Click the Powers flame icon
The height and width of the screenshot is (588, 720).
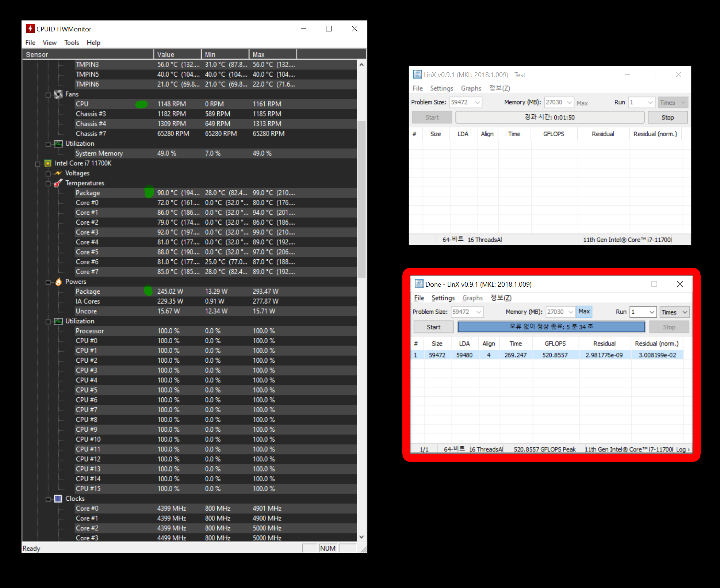[x=58, y=282]
